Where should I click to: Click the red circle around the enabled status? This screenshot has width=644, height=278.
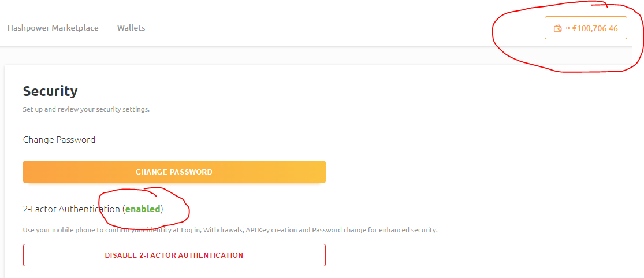tap(144, 209)
